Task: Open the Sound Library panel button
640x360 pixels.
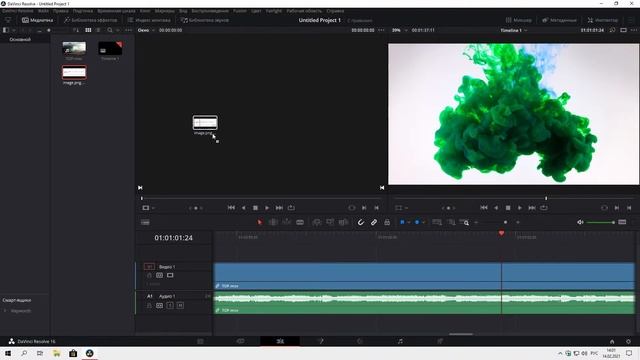Action: pos(205,20)
